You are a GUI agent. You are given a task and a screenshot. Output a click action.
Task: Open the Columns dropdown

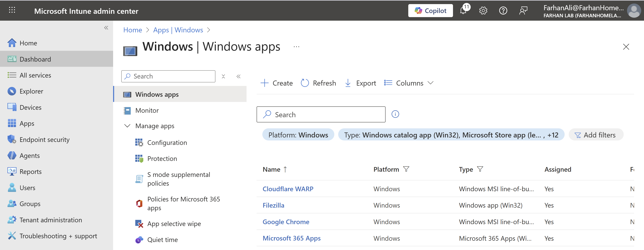409,83
